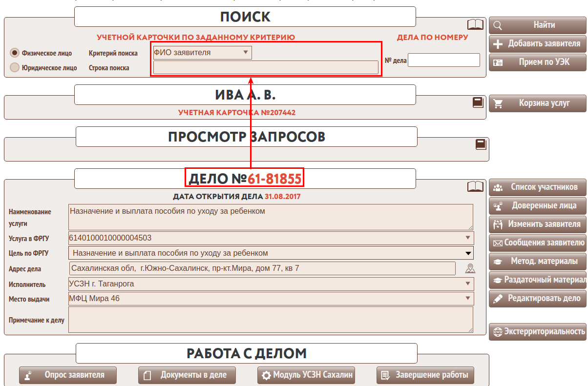Open Документы в деле
The image size is (588, 386).
(187, 375)
